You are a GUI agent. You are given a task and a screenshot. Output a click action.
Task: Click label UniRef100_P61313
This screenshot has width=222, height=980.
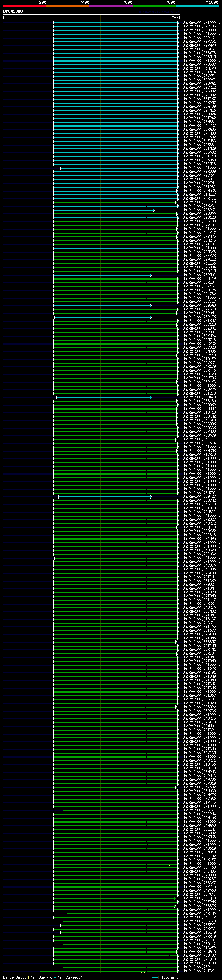pos(199,508)
